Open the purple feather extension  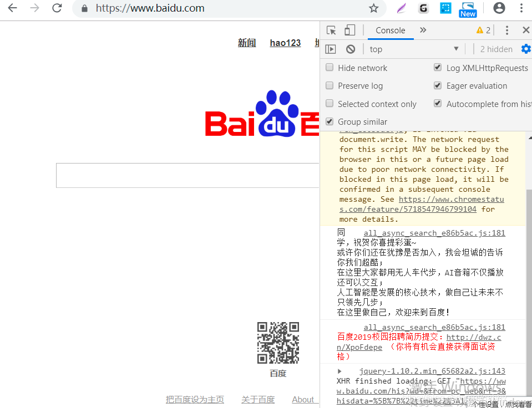(x=401, y=8)
